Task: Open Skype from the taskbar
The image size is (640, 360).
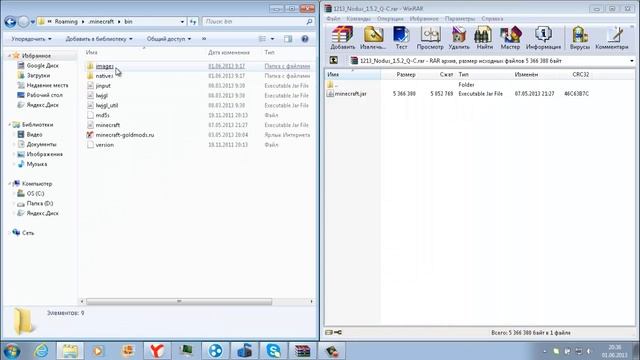Action: tap(273, 351)
